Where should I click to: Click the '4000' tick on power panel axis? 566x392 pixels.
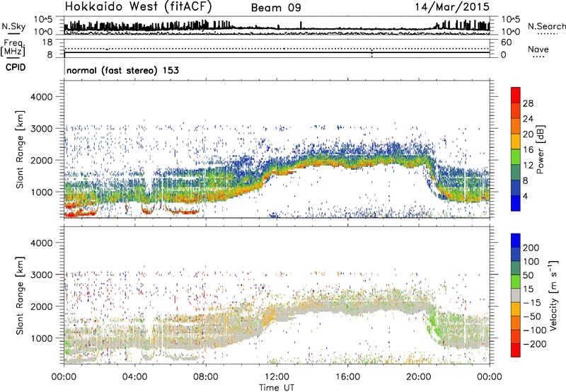click(x=42, y=97)
